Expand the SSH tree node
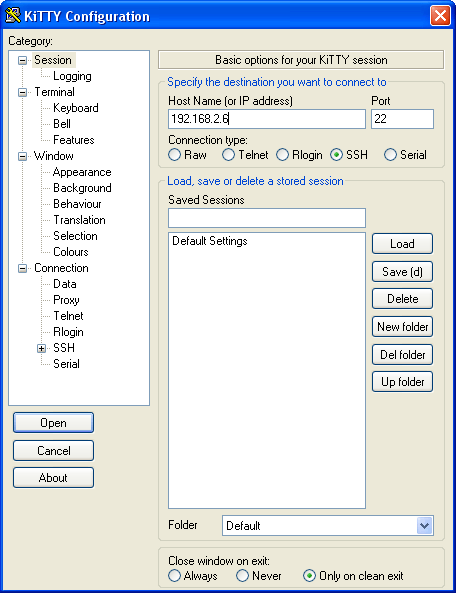Screen dimensions: 456x593 (x=42, y=348)
